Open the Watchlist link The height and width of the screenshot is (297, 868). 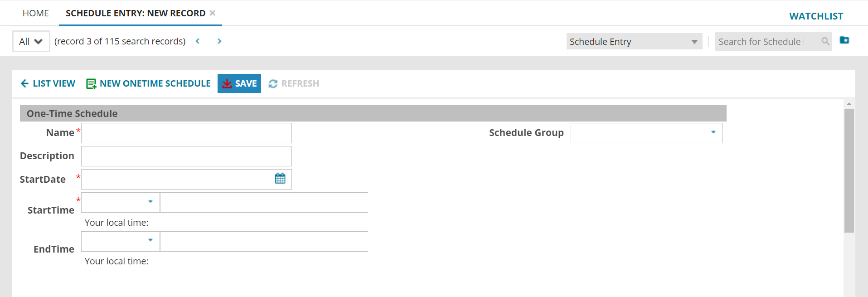816,16
